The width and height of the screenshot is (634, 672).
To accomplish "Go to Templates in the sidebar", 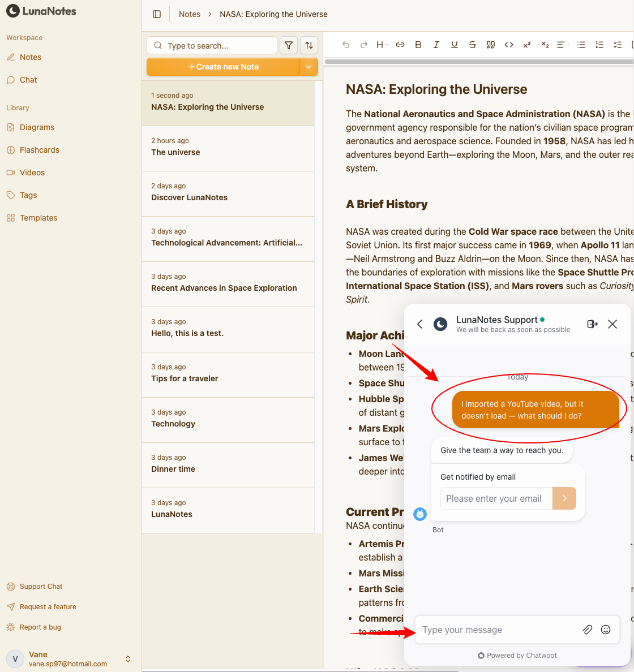I will click(x=38, y=218).
